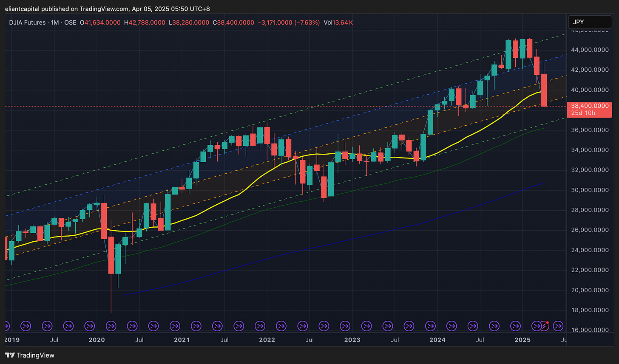Click the Vol 13.64 K volume readout
Viewport: 619px width, 364px height.
click(x=338, y=22)
